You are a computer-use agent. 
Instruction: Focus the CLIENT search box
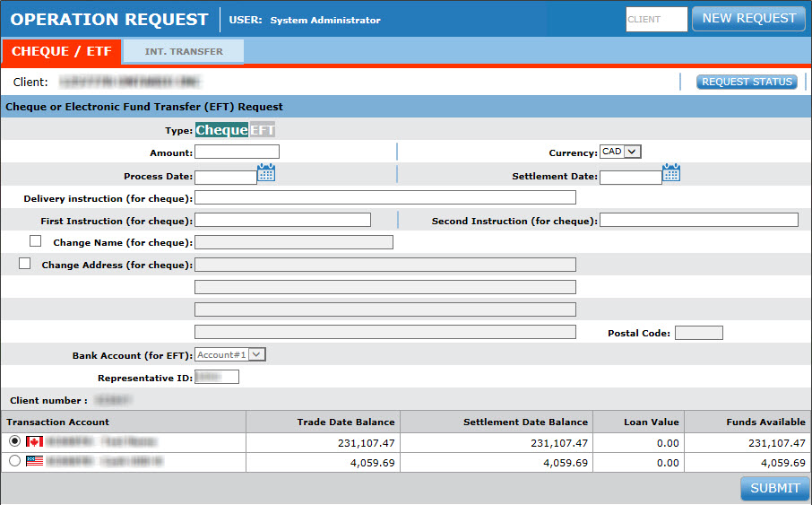[x=656, y=19]
